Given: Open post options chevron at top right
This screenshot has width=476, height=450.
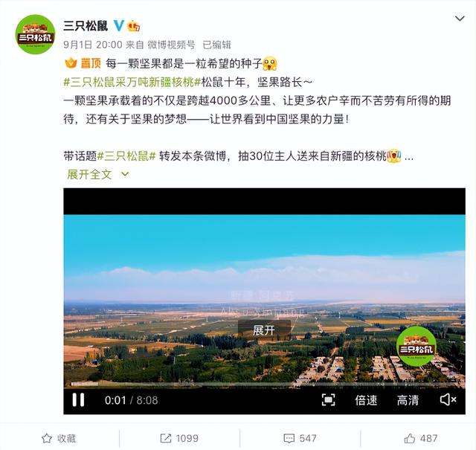Looking at the screenshot, I should [460, 19].
